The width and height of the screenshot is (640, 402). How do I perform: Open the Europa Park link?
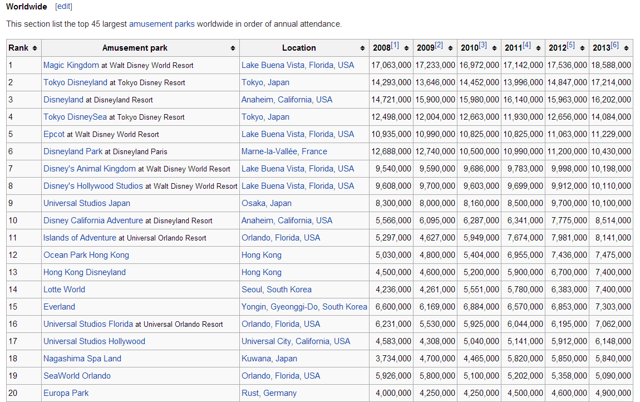(66, 393)
